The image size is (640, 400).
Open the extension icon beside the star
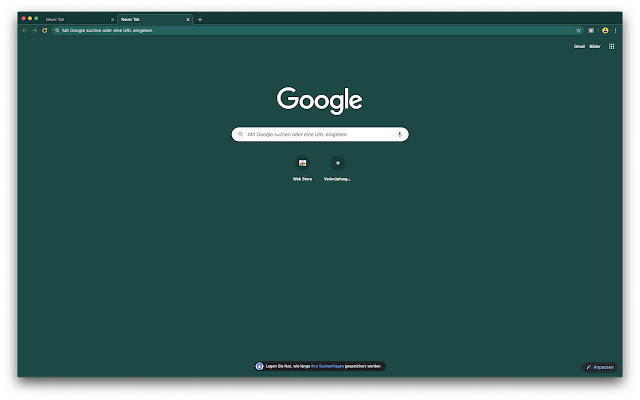pyautogui.click(x=591, y=31)
